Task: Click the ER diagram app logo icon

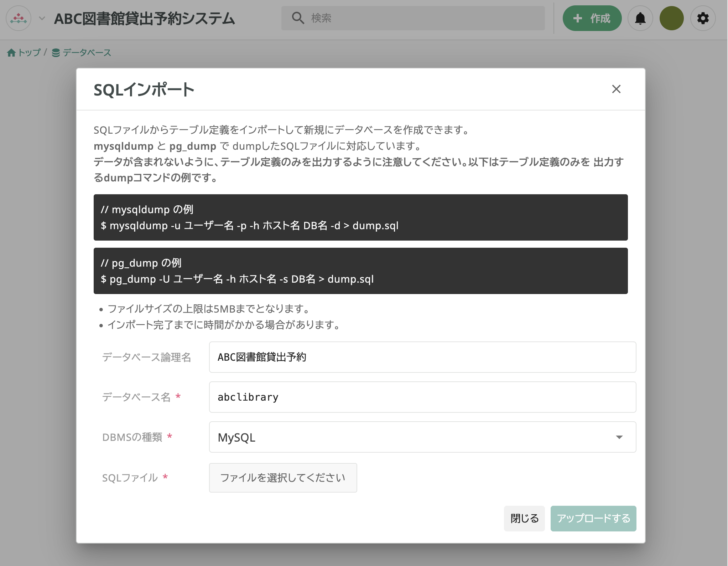Action: [18, 18]
